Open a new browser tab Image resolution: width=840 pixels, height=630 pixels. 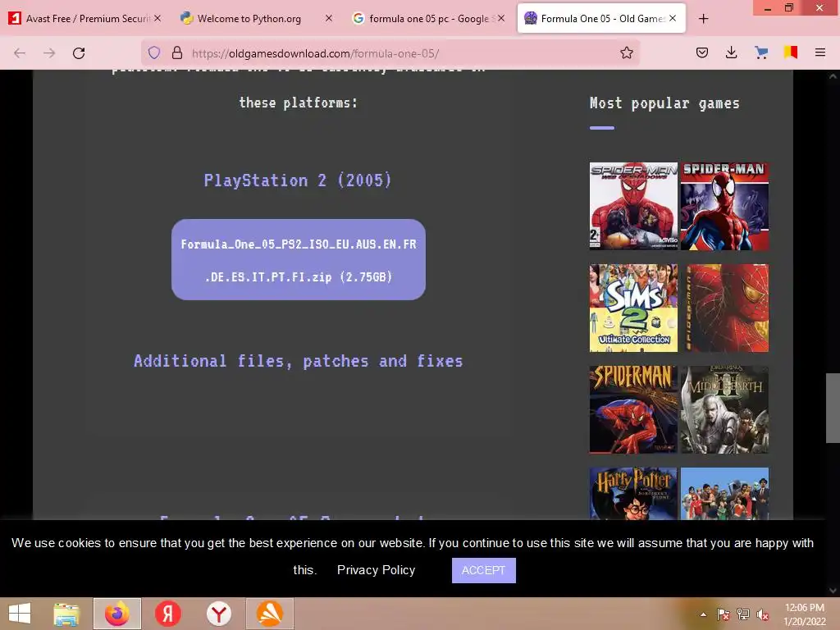point(703,19)
